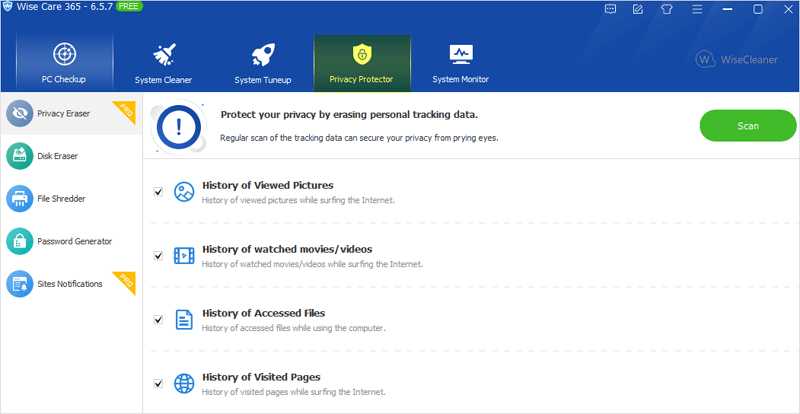The width and height of the screenshot is (800, 414).
Task: Click the System Cleaner broom icon
Action: point(164,55)
